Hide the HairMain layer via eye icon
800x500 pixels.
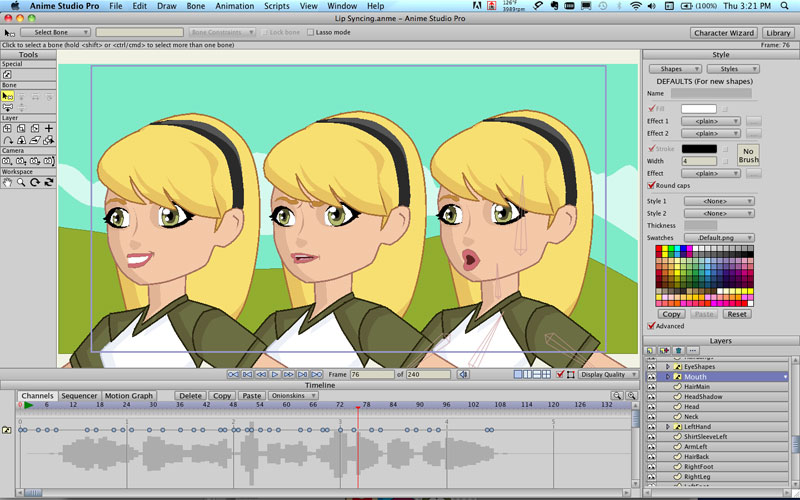651,386
